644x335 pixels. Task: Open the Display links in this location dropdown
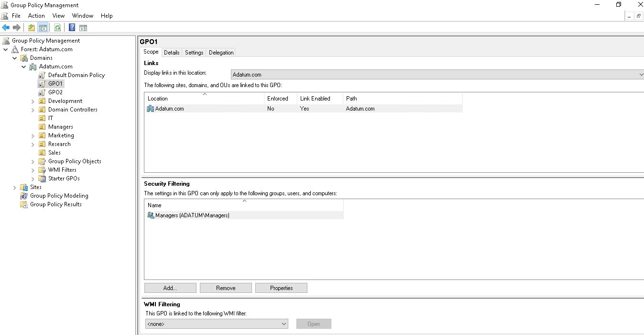(x=437, y=75)
